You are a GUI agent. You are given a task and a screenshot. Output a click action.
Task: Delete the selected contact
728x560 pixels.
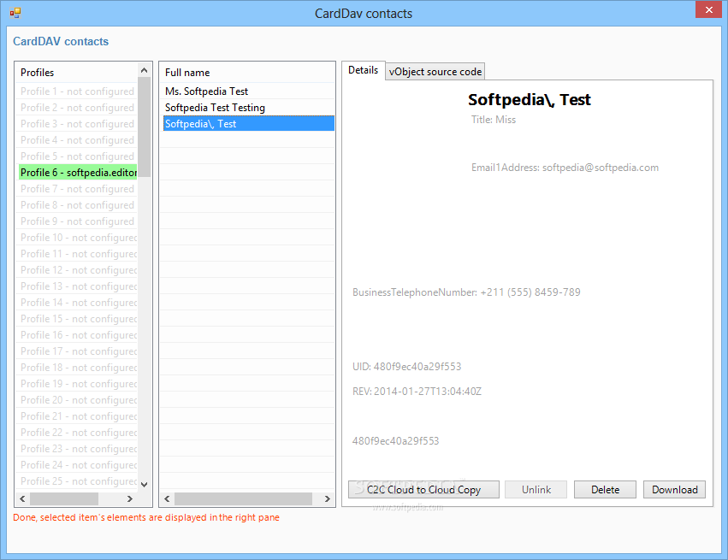(605, 490)
